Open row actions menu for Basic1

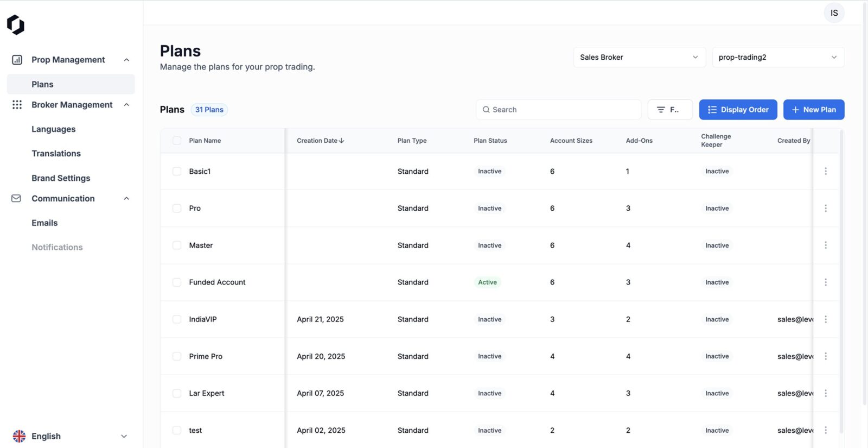(x=826, y=172)
